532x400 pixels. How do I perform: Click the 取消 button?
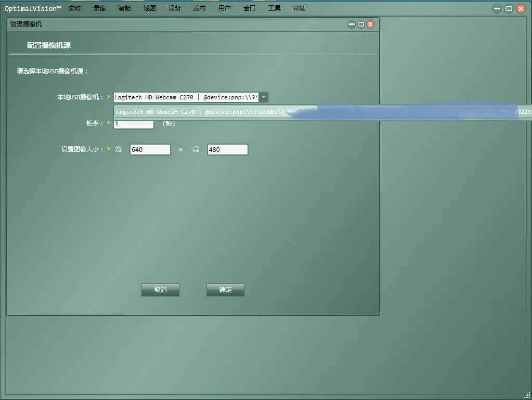160,290
